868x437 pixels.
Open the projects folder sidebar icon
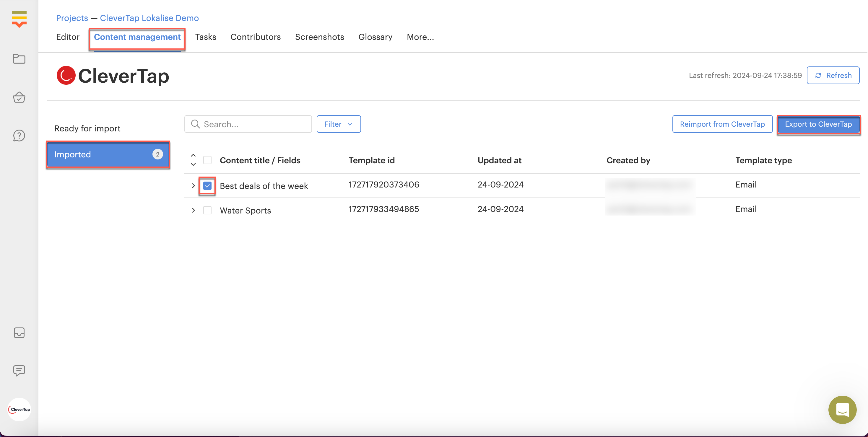[19, 59]
